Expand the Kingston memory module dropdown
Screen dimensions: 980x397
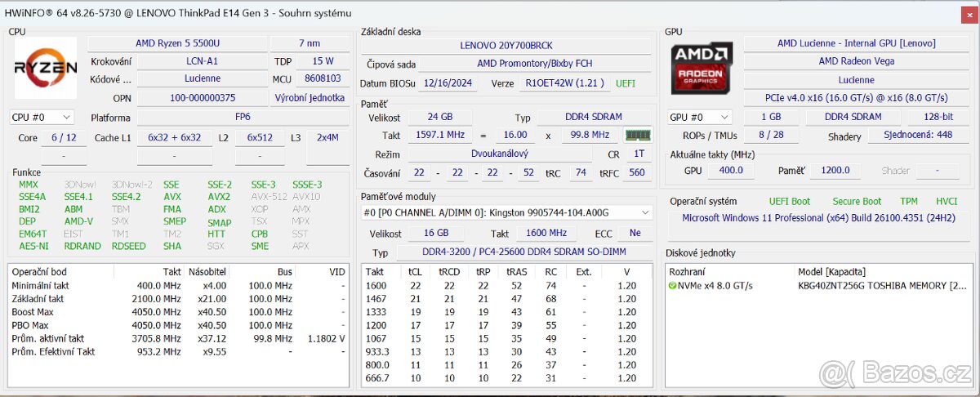(x=507, y=212)
